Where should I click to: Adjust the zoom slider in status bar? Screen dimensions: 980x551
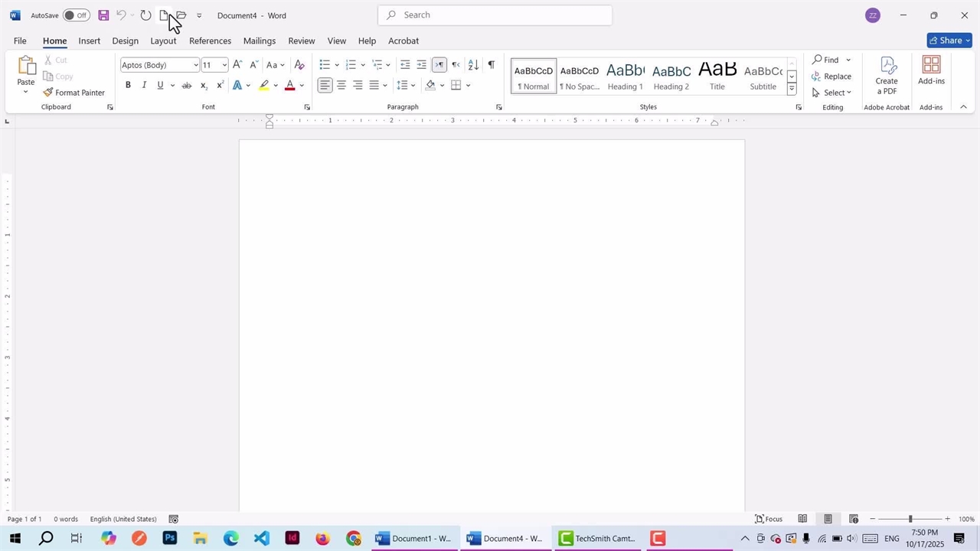pyautogui.click(x=910, y=519)
